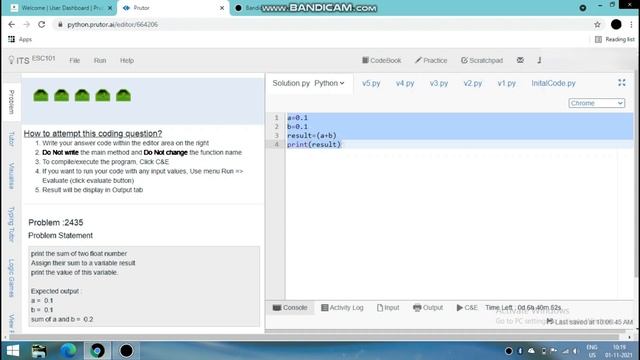Viewport: 640px width, 360px height.
Task: Toggle fullscreen editor icon
Action: point(622,82)
